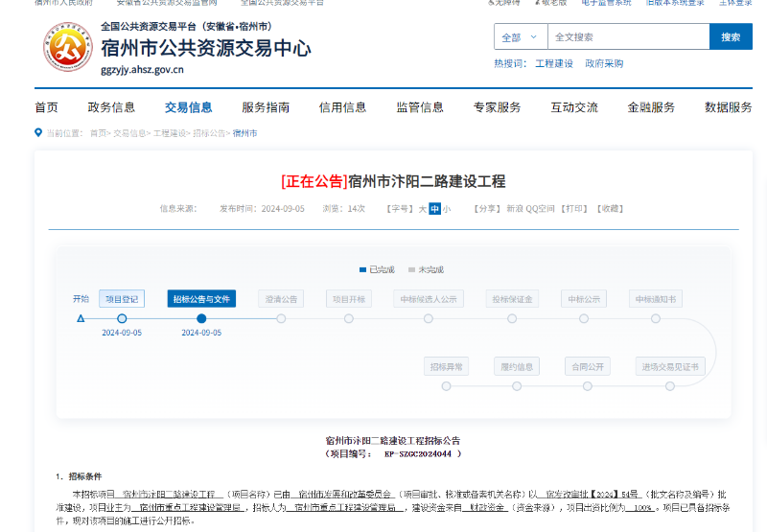Open the 政务信息 navigation menu
Screen dimensions: 767x532
coord(111,107)
